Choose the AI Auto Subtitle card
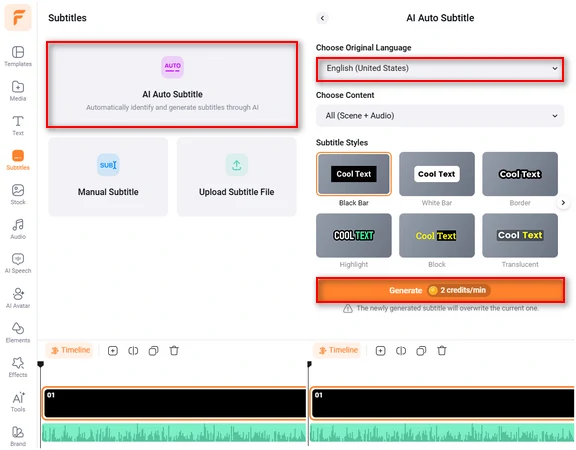The width and height of the screenshot is (576, 450). (172, 84)
